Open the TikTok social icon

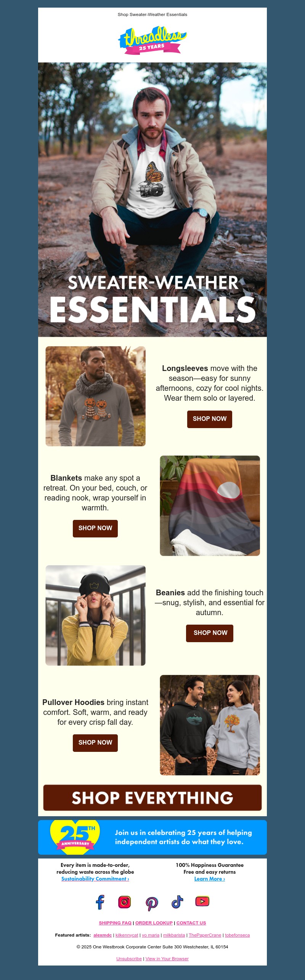tap(177, 902)
